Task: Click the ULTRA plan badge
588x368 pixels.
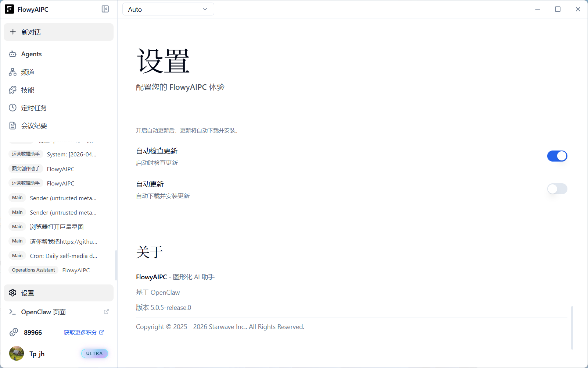Action: pos(94,354)
